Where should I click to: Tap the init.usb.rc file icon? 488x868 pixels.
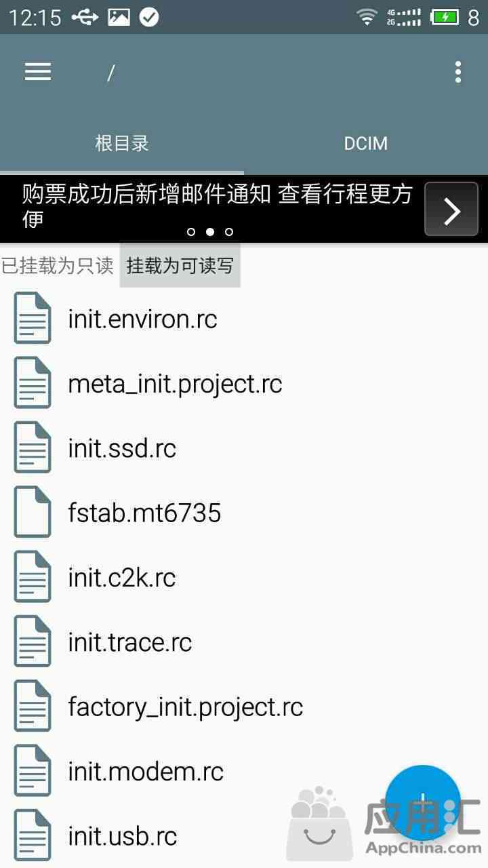pos(33,835)
